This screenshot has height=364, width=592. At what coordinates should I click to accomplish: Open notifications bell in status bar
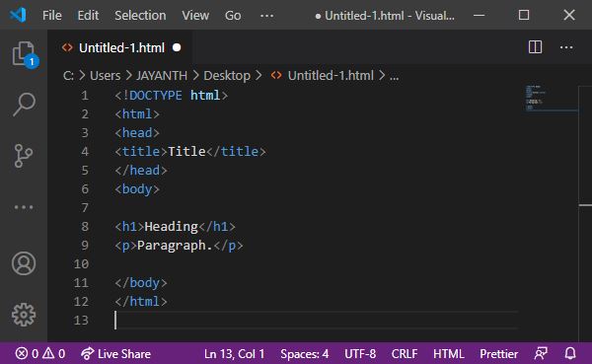pos(570,354)
